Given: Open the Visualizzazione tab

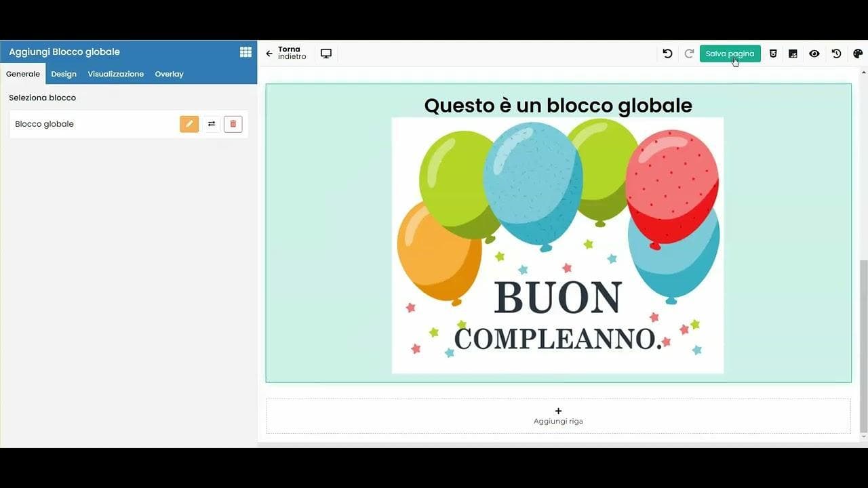Looking at the screenshot, I should click(x=115, y=74).
